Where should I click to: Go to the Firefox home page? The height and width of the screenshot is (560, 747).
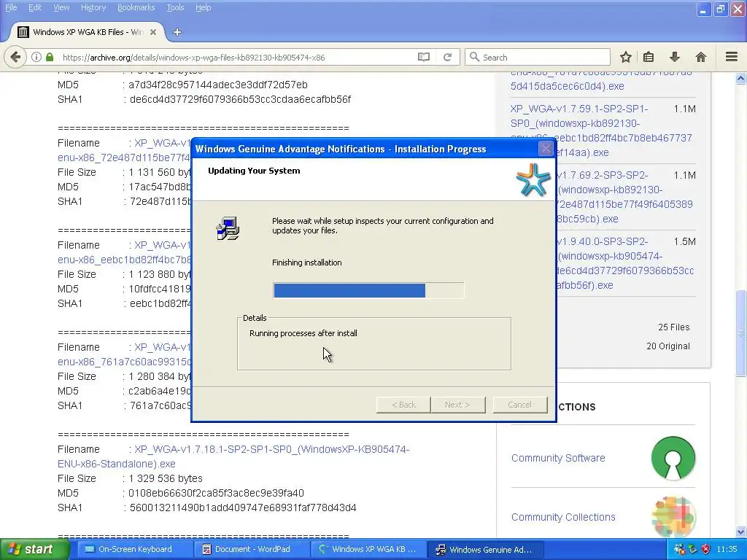[x=701, y=57]
